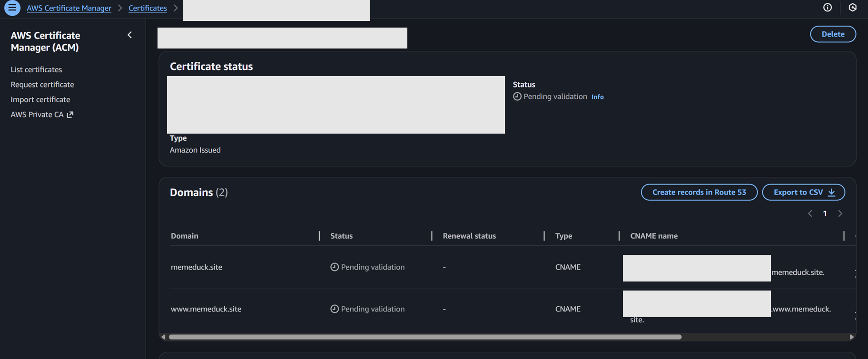
Task: Click CNAME type in www.memeduck.site row
Action: tap(568, 309)
